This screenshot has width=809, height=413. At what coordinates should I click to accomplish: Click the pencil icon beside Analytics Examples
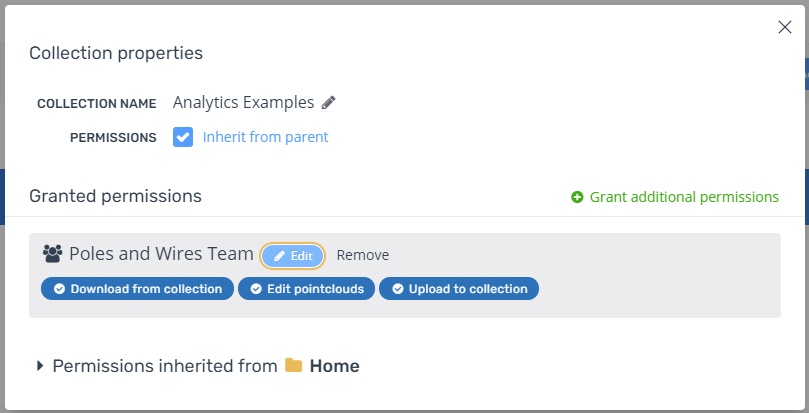329,102
